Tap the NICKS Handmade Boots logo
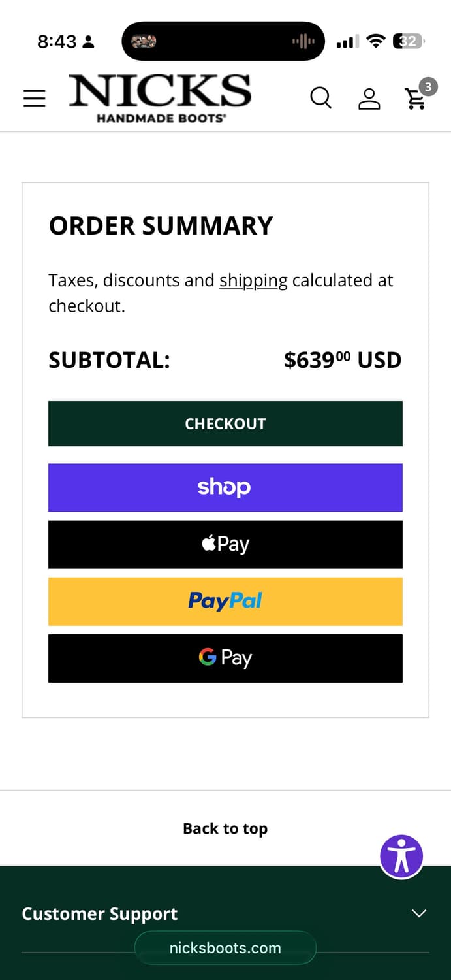Screen dimensions: 451x980 click(x=160, y=99)
